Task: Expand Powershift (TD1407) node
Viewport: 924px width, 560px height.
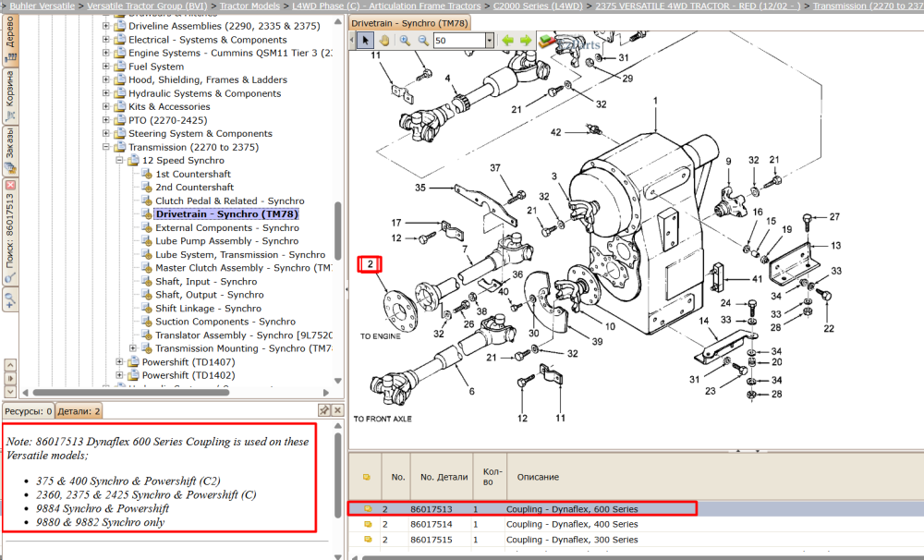Action: click(x=119, y=361)
